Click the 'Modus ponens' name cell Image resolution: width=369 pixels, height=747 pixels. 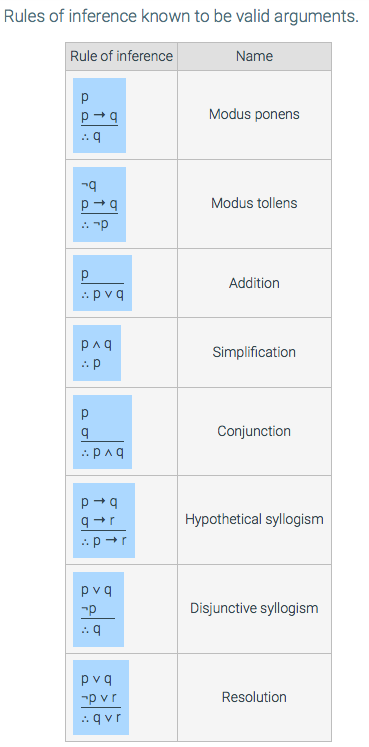(254, 115)
